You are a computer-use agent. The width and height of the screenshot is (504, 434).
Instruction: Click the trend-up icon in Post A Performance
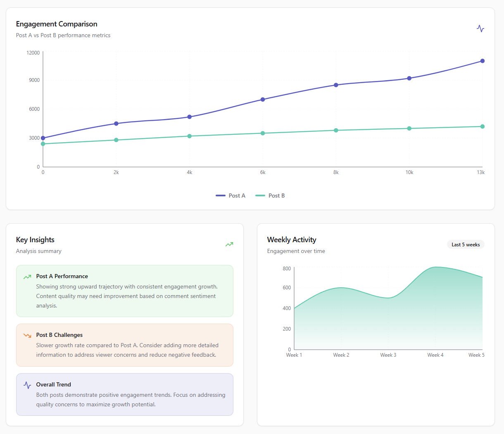(27, 277)
